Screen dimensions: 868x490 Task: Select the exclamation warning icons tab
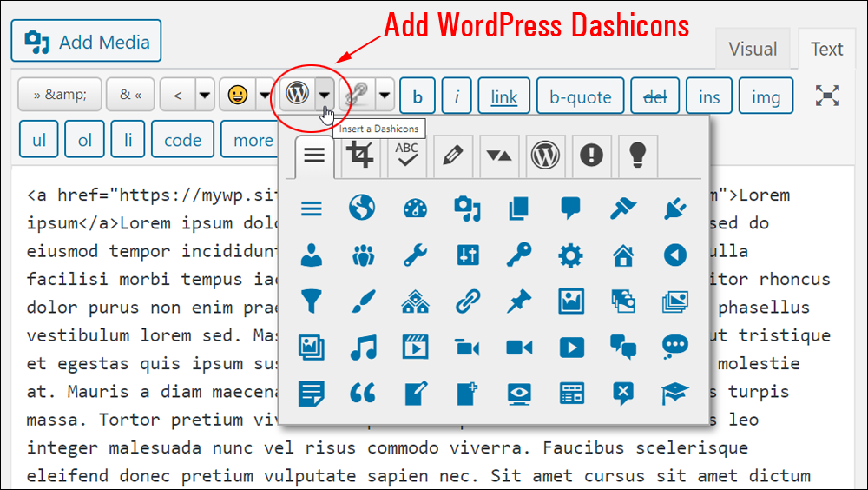[x=591, y=156]
